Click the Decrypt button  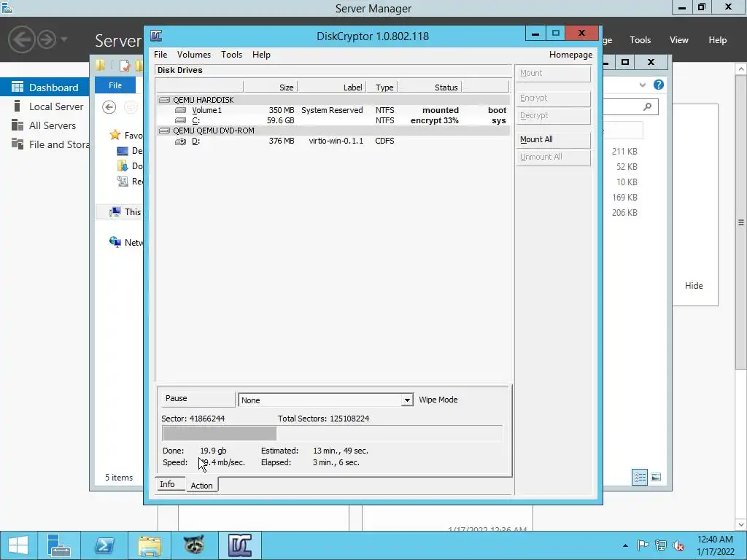click(x=553, y=116)
